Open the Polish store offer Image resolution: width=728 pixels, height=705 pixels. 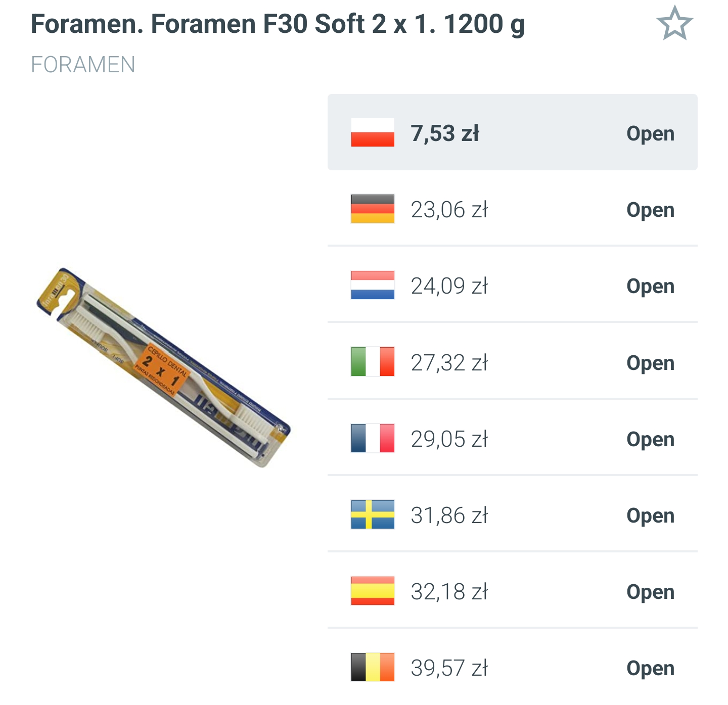tap(650, 134)
